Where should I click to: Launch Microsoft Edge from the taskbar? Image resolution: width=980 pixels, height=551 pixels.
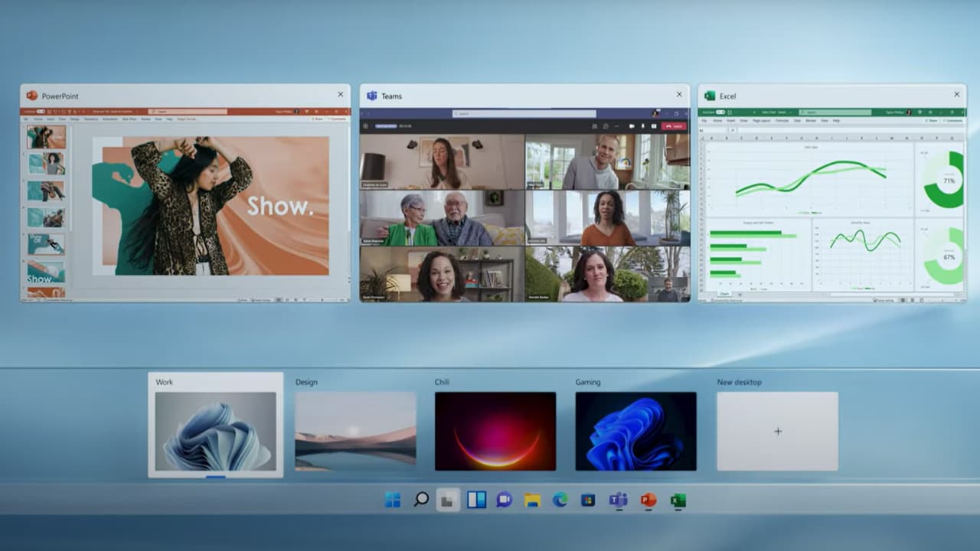pos(560,500)
